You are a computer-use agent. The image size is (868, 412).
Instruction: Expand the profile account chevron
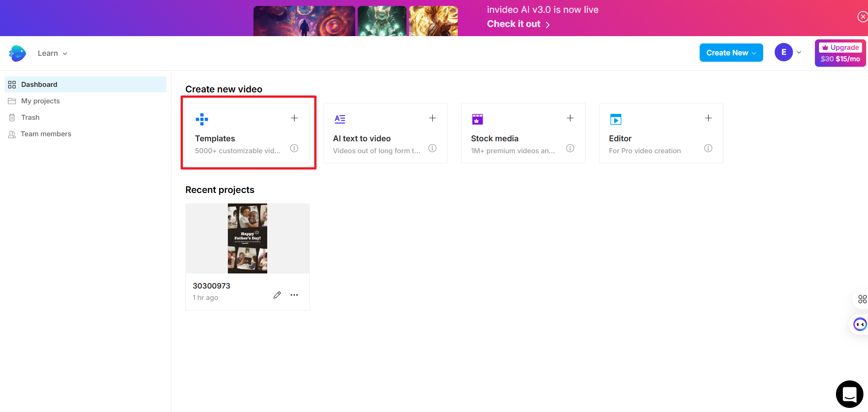tap(798, 53)
